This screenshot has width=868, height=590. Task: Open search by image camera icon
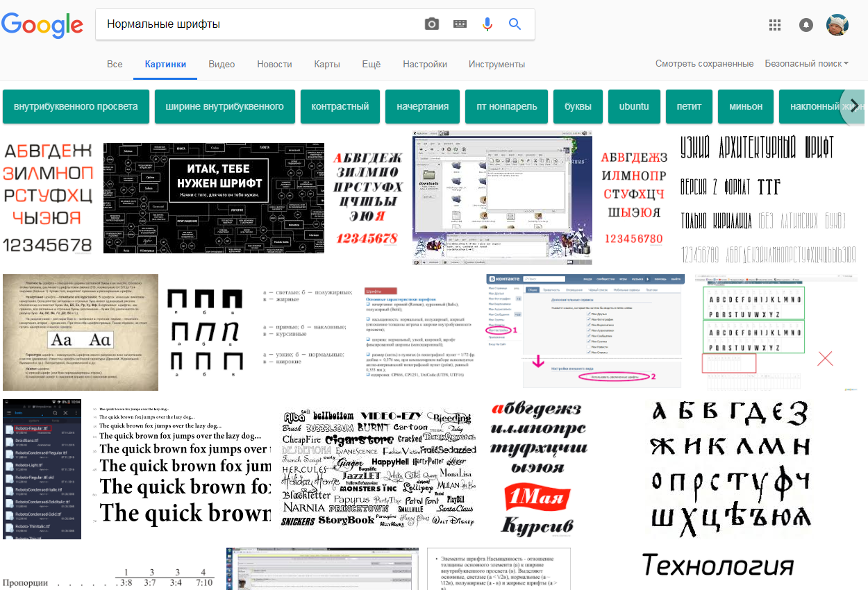[x=431, y=23]
